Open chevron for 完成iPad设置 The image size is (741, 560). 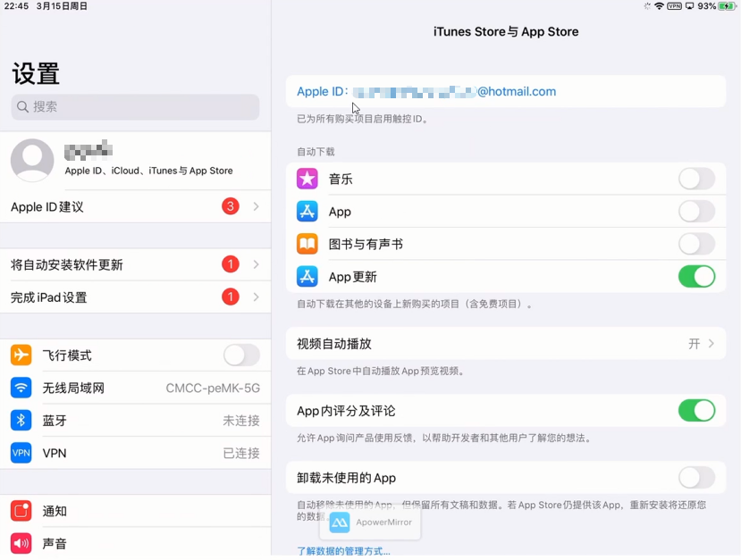[x=257, y=297]
